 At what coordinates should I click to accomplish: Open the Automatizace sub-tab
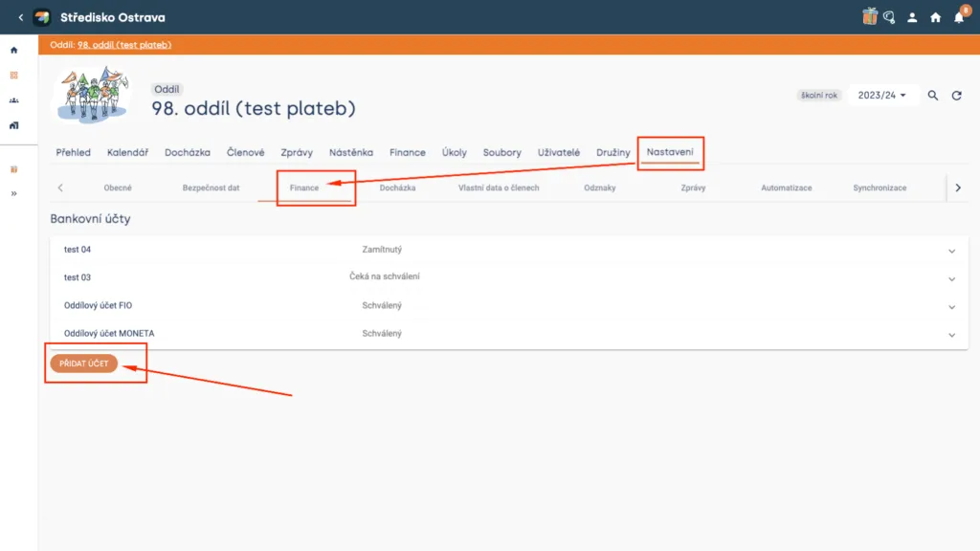point(787,187)
